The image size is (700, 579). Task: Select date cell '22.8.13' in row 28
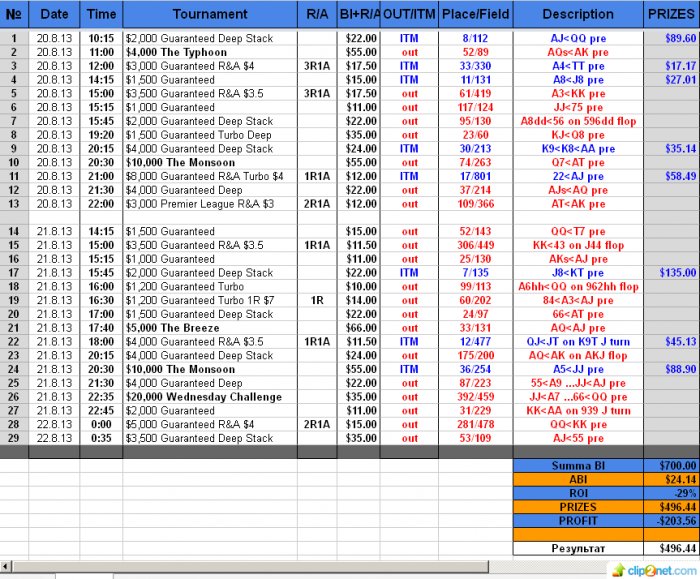(x=54, y=425)
